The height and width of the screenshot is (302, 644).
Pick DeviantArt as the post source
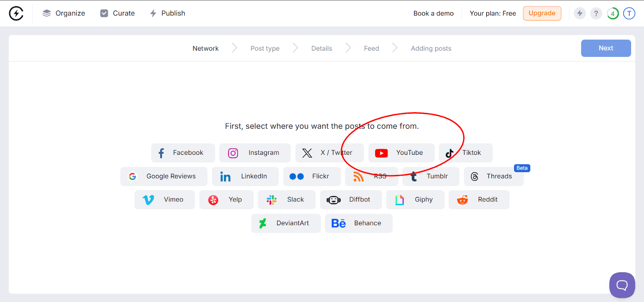[x=286, y=223]
